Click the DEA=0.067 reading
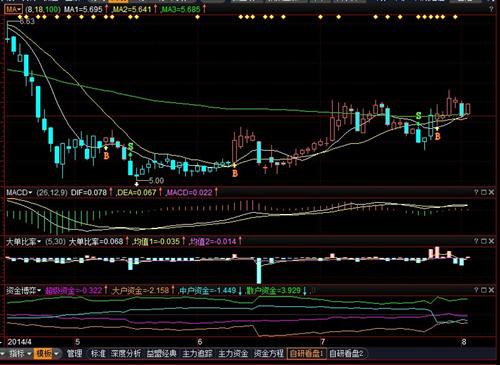Viewport: 500px width, 365px height. coord(137,192)
